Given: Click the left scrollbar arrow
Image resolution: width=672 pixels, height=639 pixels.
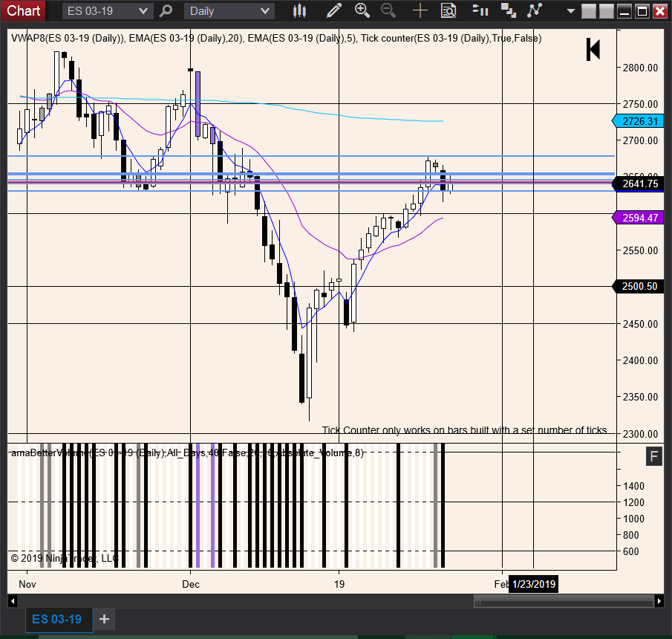Looking at the screenshot, I should [13, 601].
